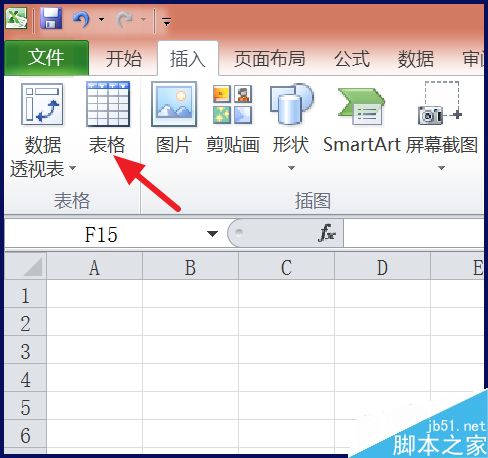Open the Name Box dropdown arrow

[x=212, y=234]
